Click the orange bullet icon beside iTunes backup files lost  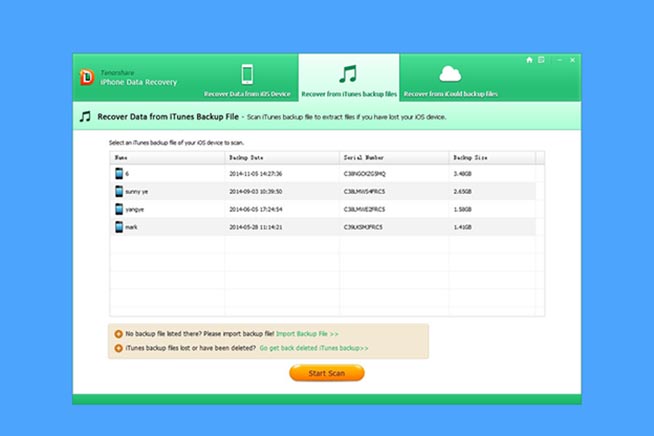[118, 348]
